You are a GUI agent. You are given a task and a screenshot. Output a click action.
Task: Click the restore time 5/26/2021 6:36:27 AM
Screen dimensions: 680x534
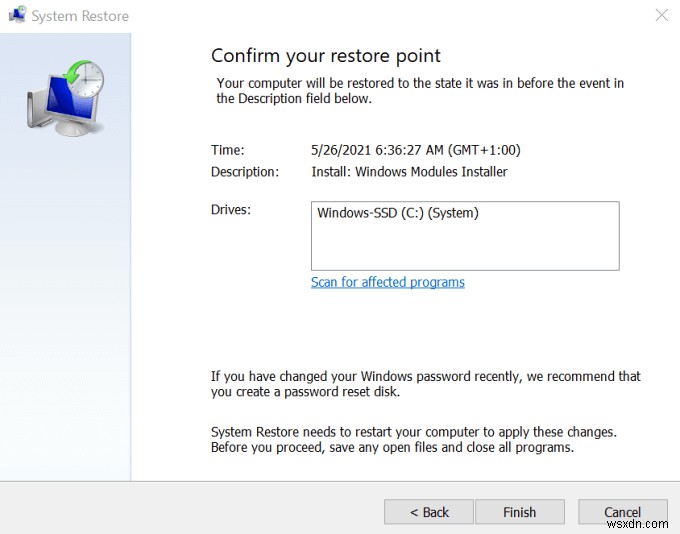[415, 150]
